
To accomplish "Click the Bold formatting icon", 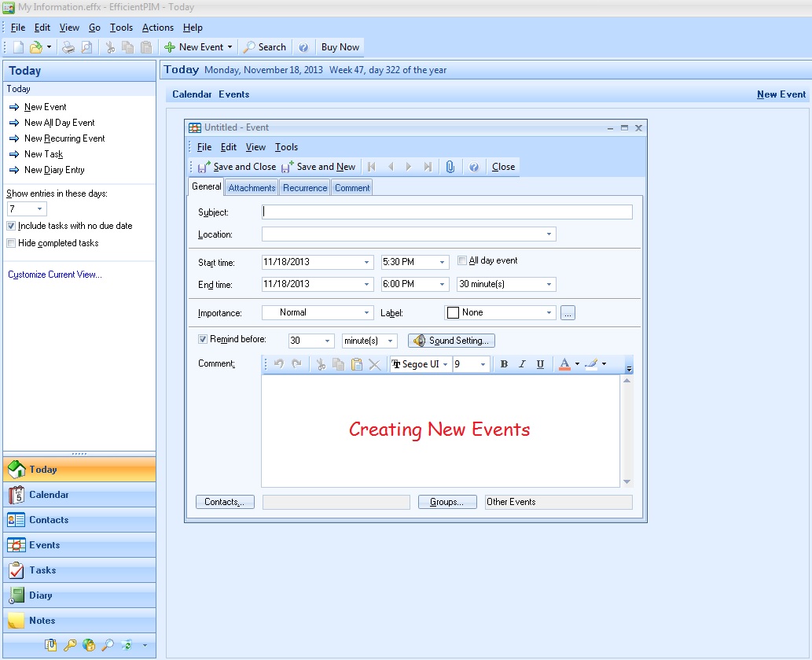I will tap(504, 364).
